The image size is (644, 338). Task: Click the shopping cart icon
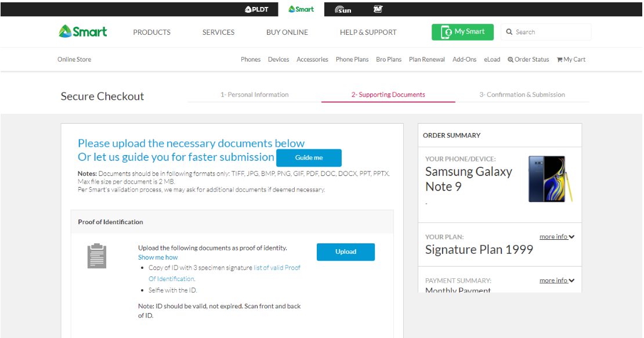559,60
